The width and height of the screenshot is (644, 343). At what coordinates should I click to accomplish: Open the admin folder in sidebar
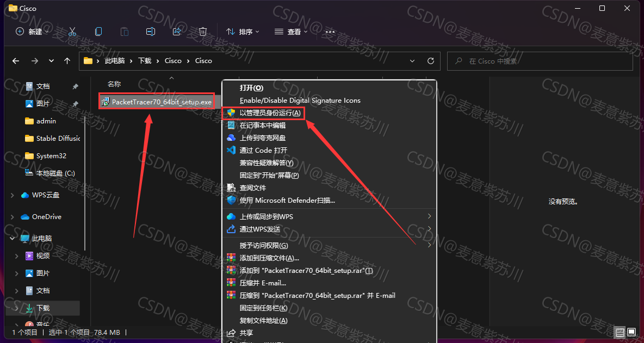pos(46,121)
